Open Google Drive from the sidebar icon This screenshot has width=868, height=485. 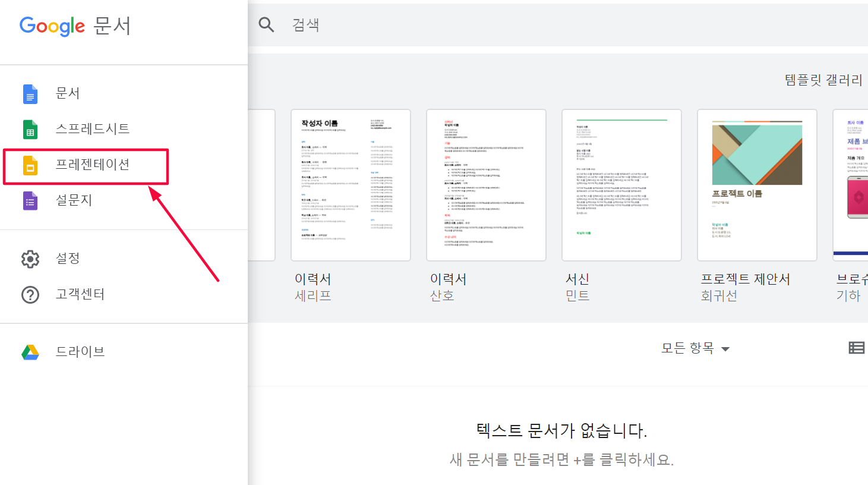[30, 351]
